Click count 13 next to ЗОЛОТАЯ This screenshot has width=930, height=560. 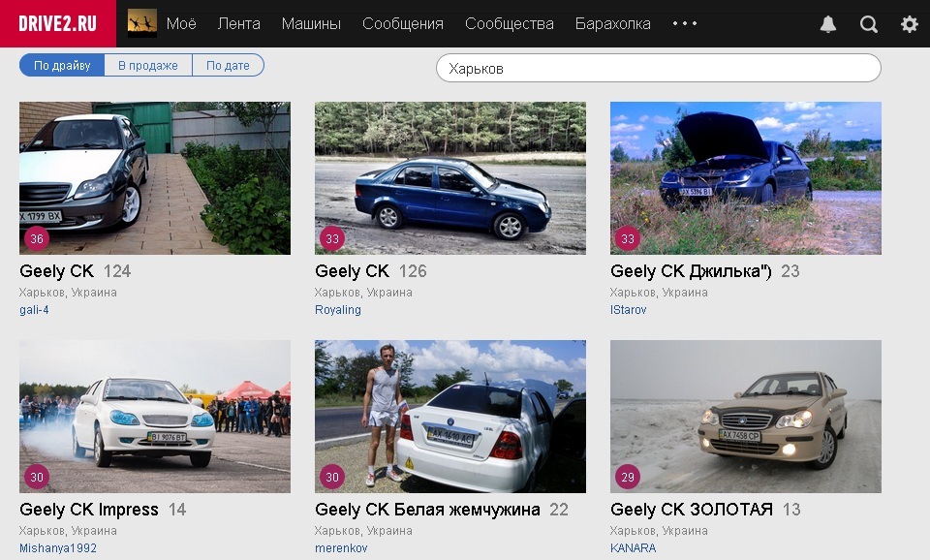tap(791, 510)
